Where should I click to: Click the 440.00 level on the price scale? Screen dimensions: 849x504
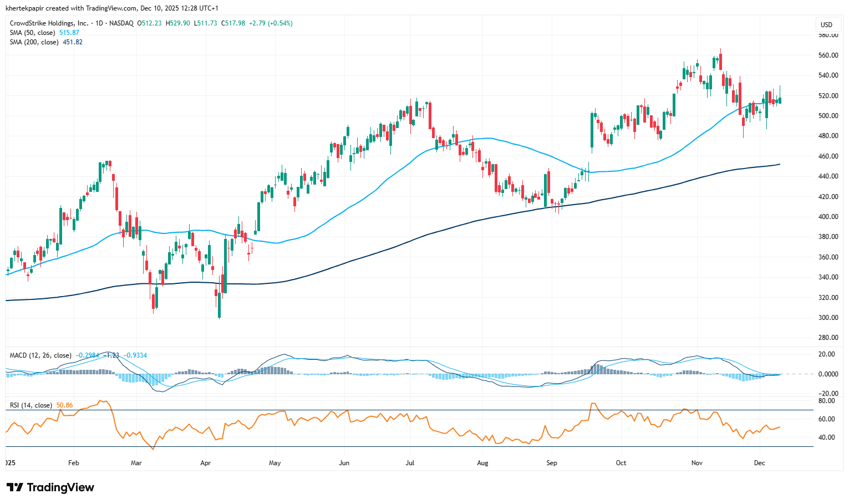coord(828,176)
